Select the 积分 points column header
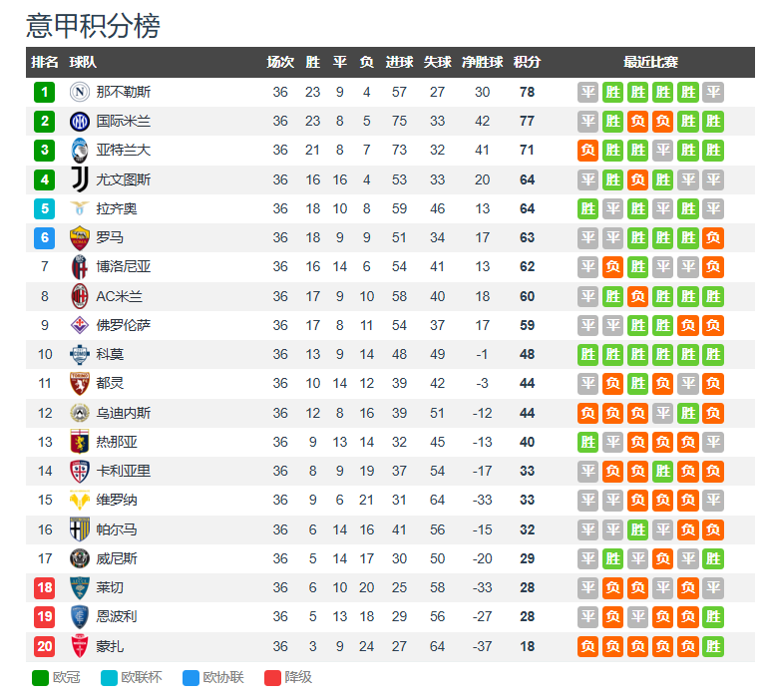Viewport: 766px width, 700px height. coord(527,62)
